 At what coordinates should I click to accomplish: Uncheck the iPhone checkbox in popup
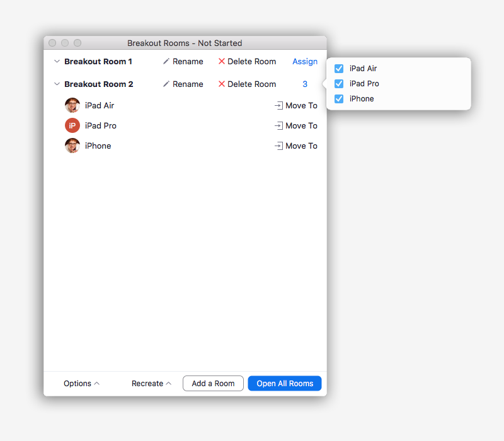339,99
